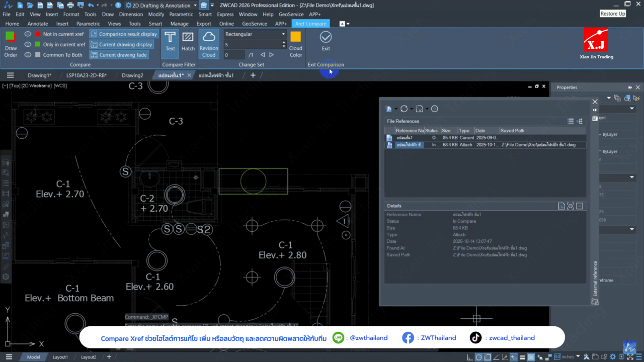
Task: Click the yellow Cloud Color swatch
Action: [296, 37]
